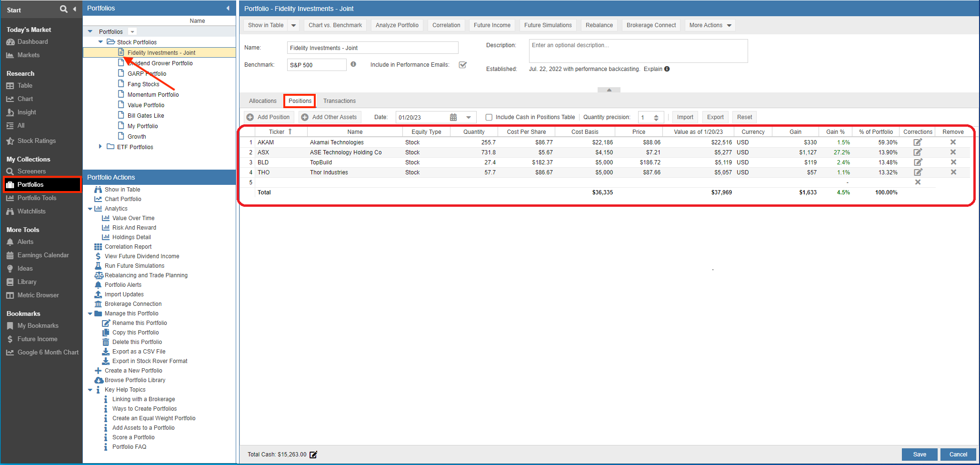Image resolution: width=980 pixels, height=465 pixels.
Task: Open the Correlation view
Action: pyautogui.click(x=446, y=25)
